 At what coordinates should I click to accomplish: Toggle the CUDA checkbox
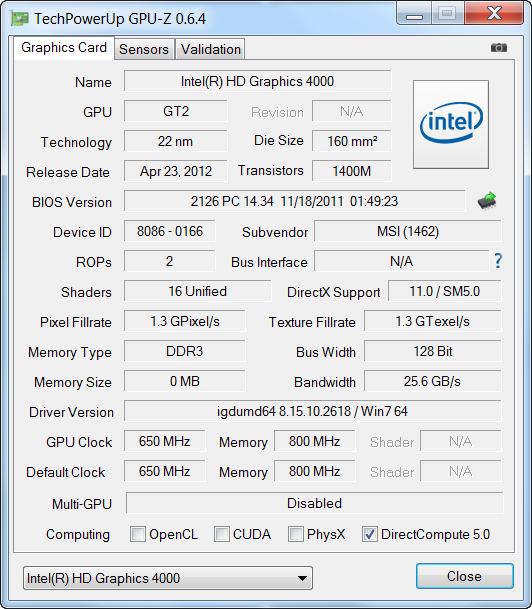(x=222, y=534)
